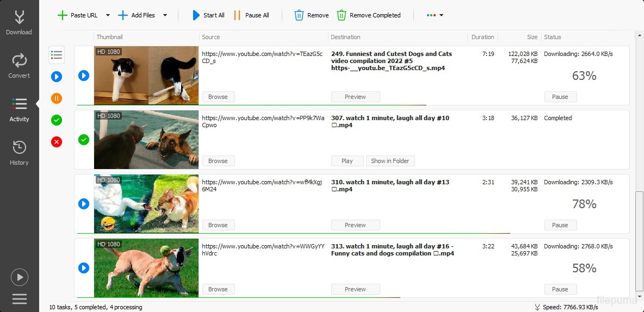This screenshot has height=312, width=644.
Task: Filter by completed tasks green check icon
Action: click(57, 120)
